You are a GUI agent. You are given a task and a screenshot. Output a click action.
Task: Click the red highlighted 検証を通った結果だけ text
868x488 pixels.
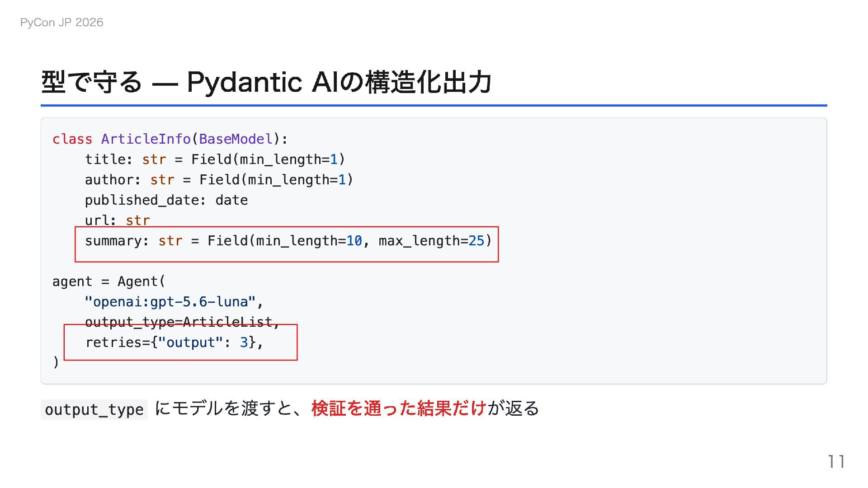point(399,408)
